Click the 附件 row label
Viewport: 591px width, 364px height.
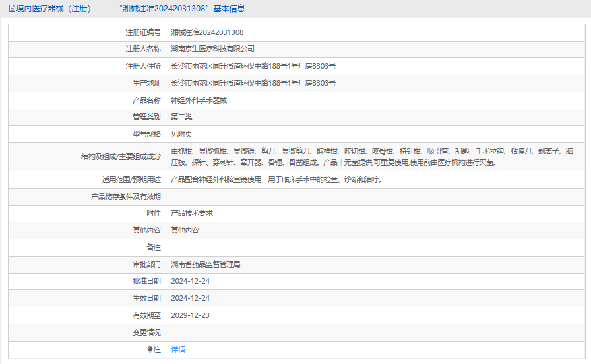tap(154, 213)
